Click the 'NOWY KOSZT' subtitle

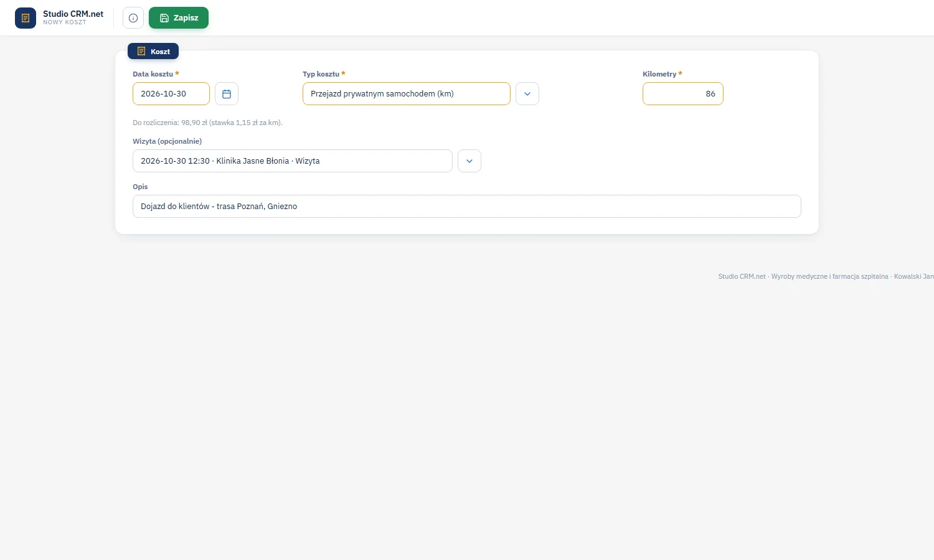click(65, 22)
